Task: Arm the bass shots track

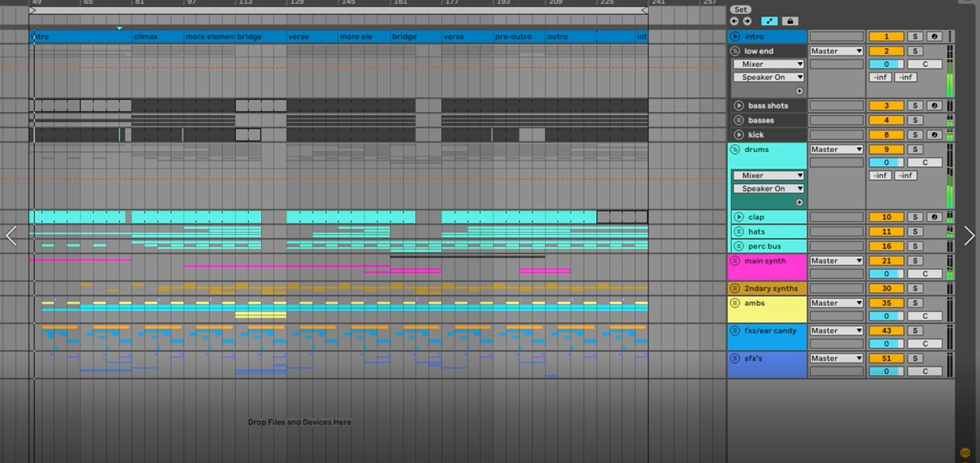Action: 934,106
